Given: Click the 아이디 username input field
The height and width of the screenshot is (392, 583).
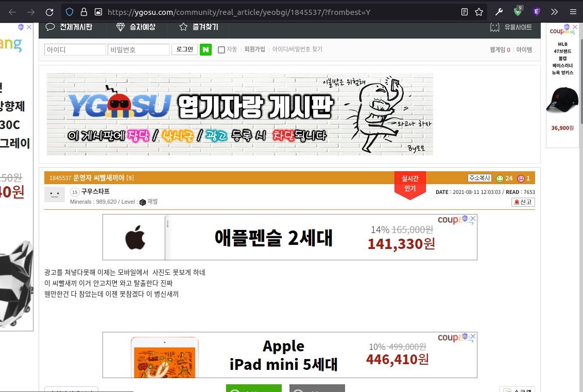Looking at the screenshot, I should click(75, 49).
